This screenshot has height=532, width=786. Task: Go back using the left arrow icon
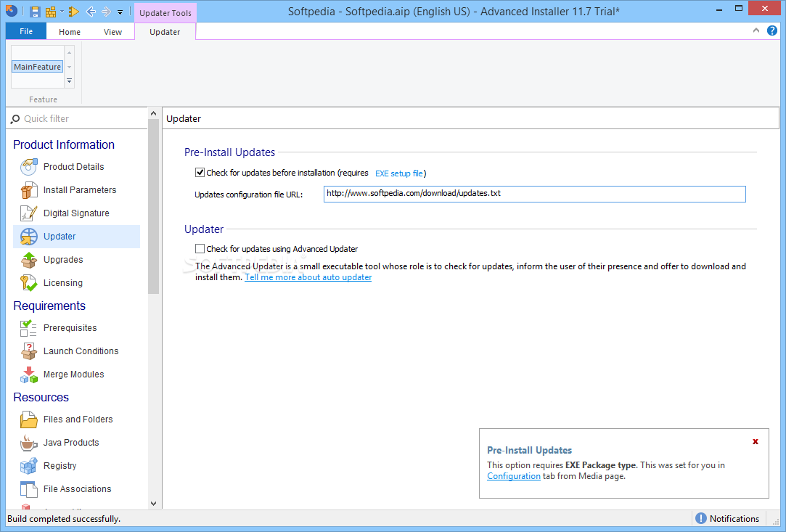tap(91, 12)
